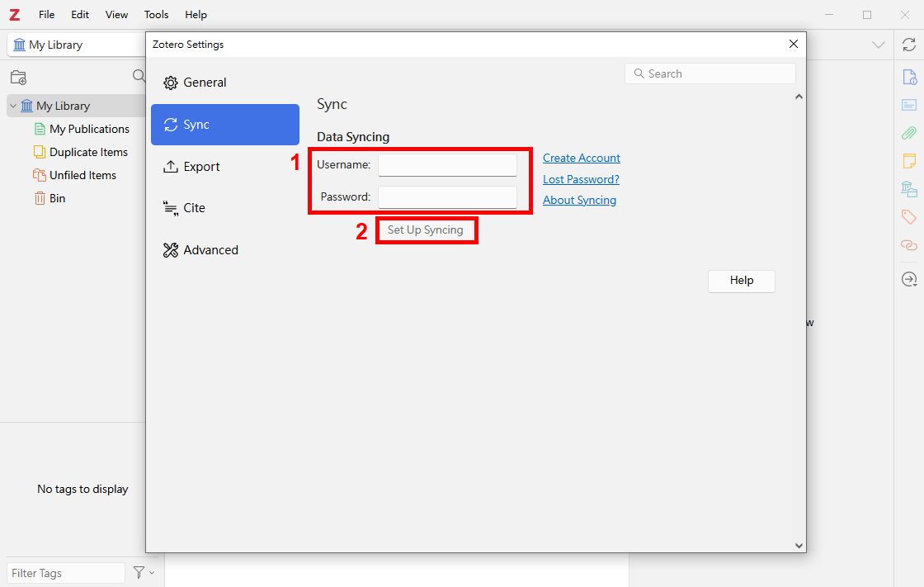Select Duplicate Items in library tree
Viewport: 924px width, 587px height.
88,152
